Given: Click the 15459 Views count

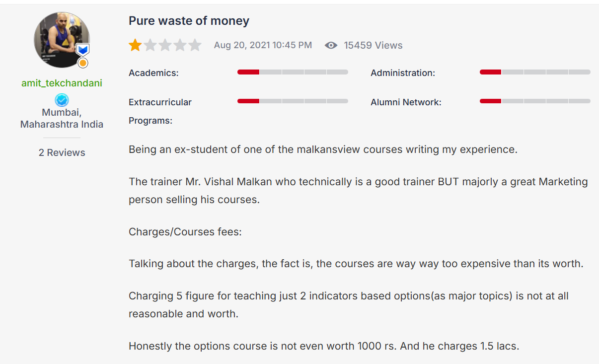Looking at the screenshot, I should [373, 45].
